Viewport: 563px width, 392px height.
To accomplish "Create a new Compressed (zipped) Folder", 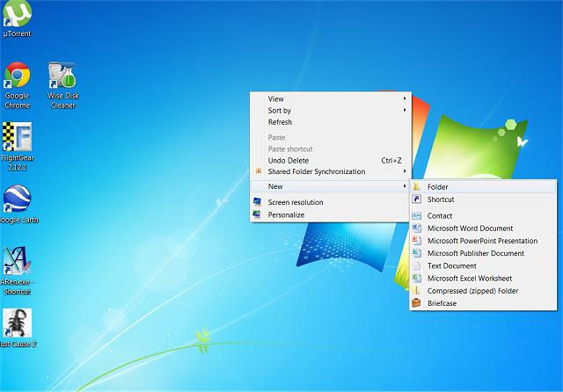I will click(x=472, y=291).
